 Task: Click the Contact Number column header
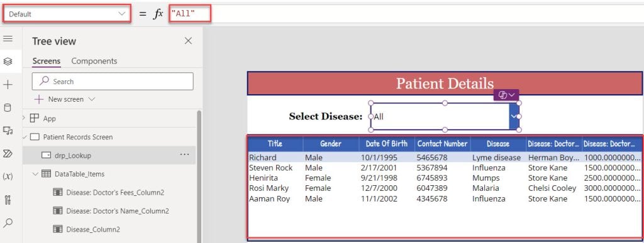pos(442,144)
